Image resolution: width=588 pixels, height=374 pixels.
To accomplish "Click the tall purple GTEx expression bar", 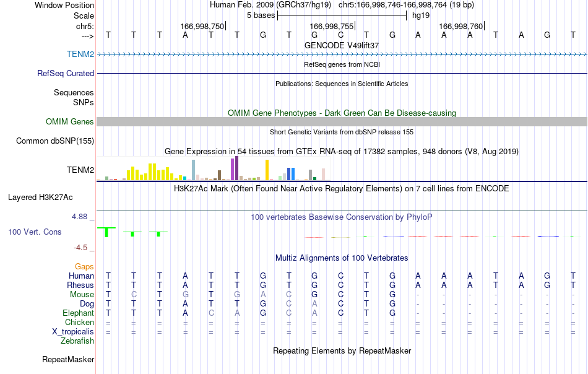I will coord(236,168).
